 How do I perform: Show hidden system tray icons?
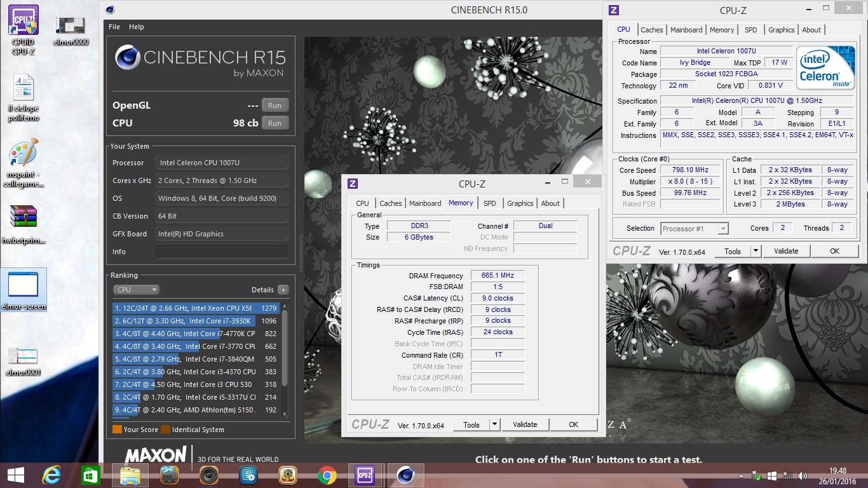click(741, 475)
